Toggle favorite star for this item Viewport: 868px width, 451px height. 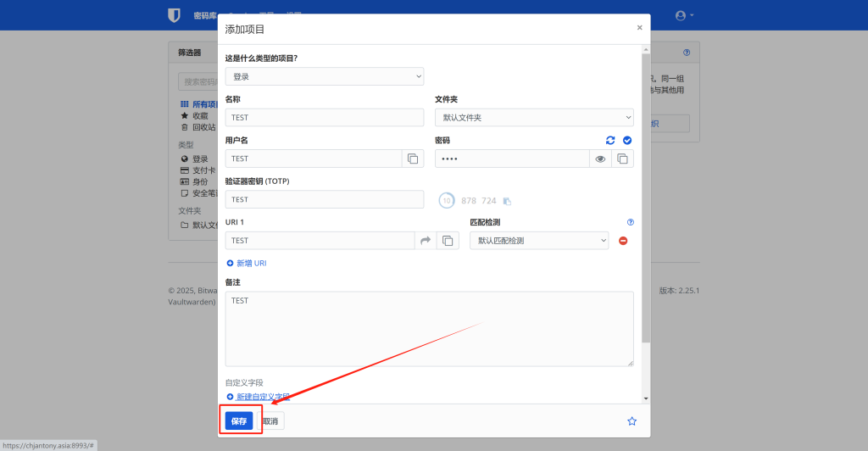[x=632, y=420]
